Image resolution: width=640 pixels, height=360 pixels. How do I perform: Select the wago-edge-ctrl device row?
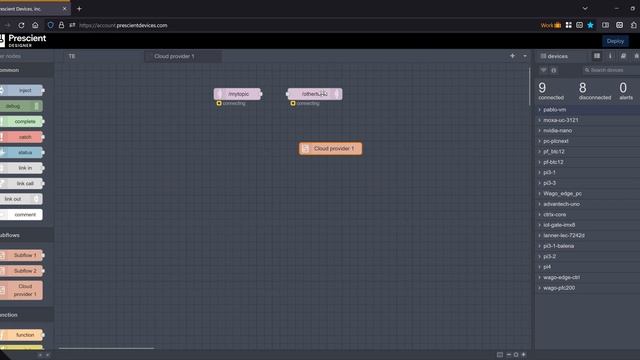[588, 278]
